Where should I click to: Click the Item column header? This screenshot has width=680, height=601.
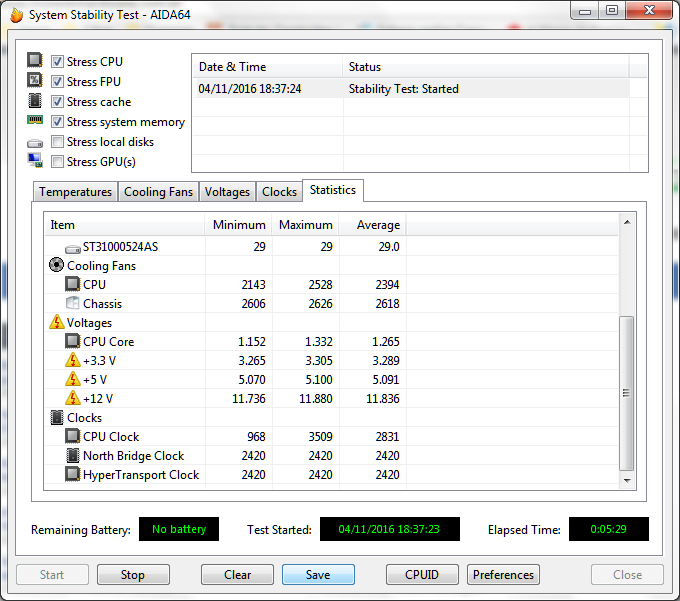[124, 225]
